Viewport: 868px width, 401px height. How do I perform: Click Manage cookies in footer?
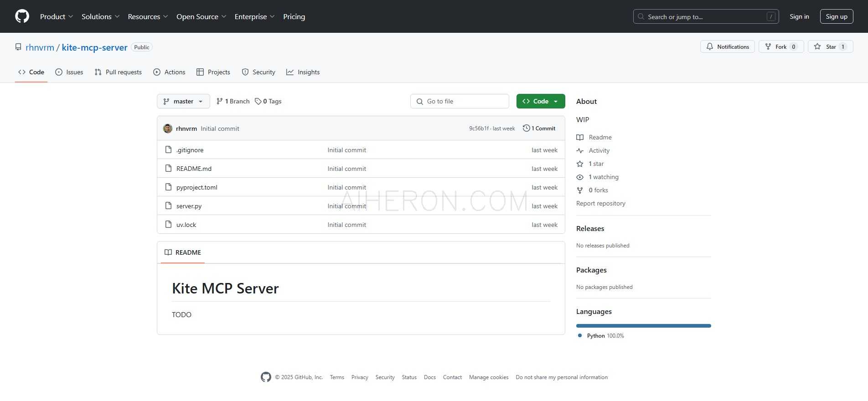489,377
